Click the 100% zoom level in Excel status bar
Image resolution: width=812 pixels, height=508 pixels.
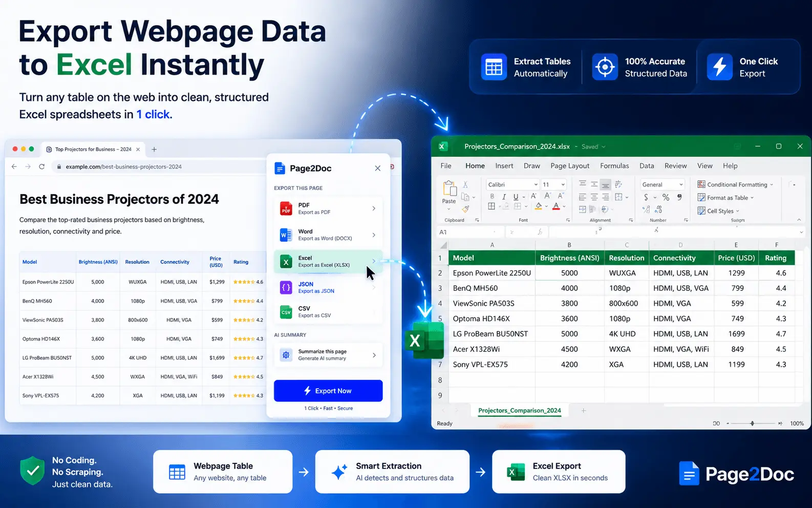[x=797, y=424]
